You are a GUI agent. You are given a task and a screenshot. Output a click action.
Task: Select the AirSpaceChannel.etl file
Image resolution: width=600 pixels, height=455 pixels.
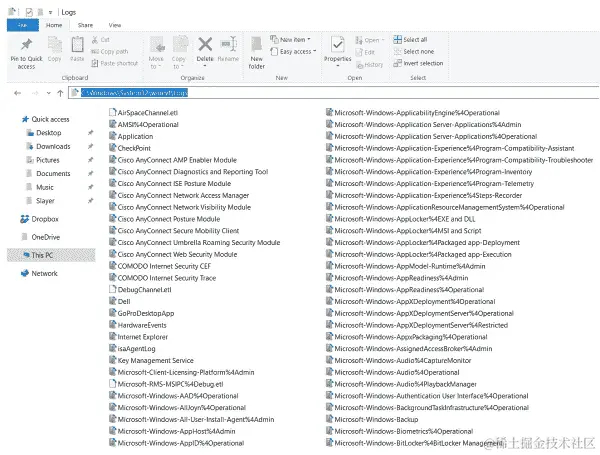coord(143,113)
